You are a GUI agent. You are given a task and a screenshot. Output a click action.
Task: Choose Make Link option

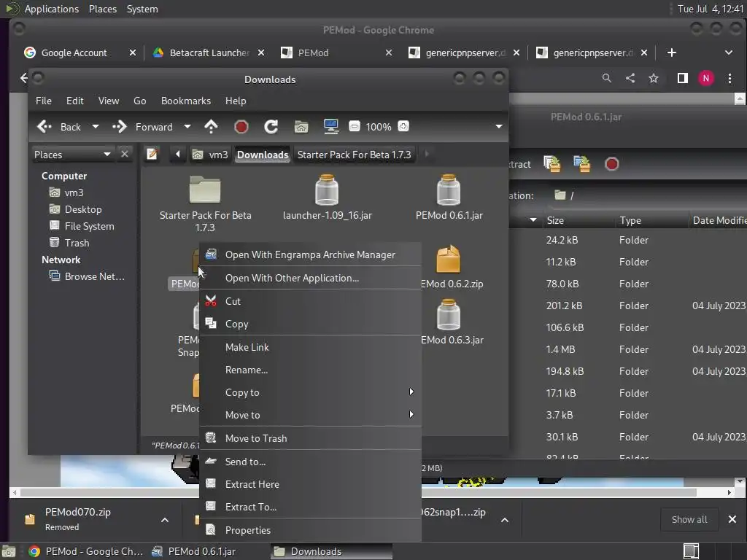[310, 347]
